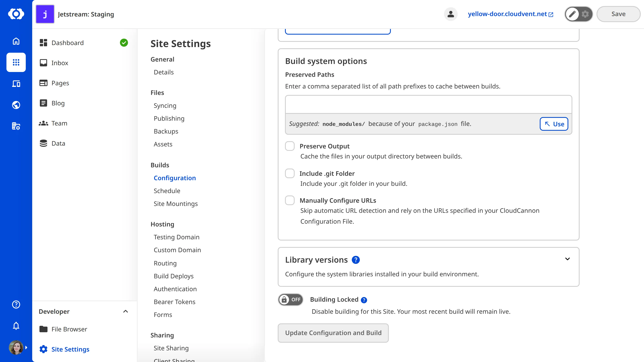Check the Include .git Folder checkbox
Viewport: 644px width, 362px height.
click(x=290, y=173)
